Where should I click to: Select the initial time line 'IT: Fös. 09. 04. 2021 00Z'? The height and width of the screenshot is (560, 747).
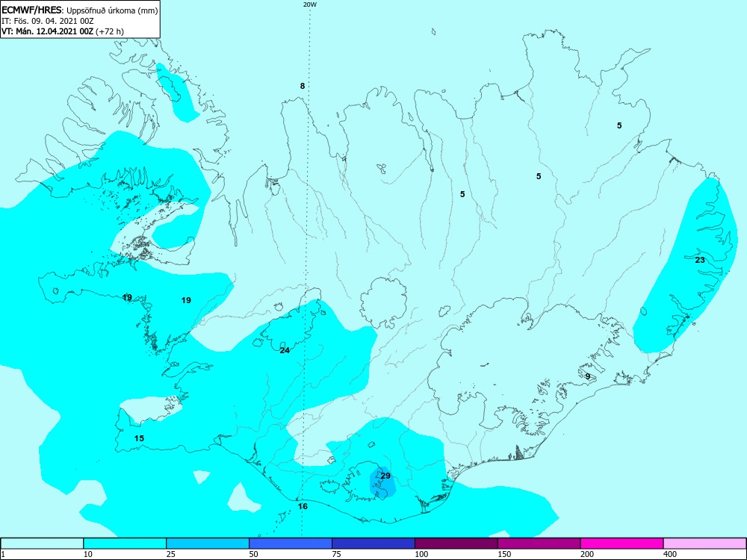48,21
